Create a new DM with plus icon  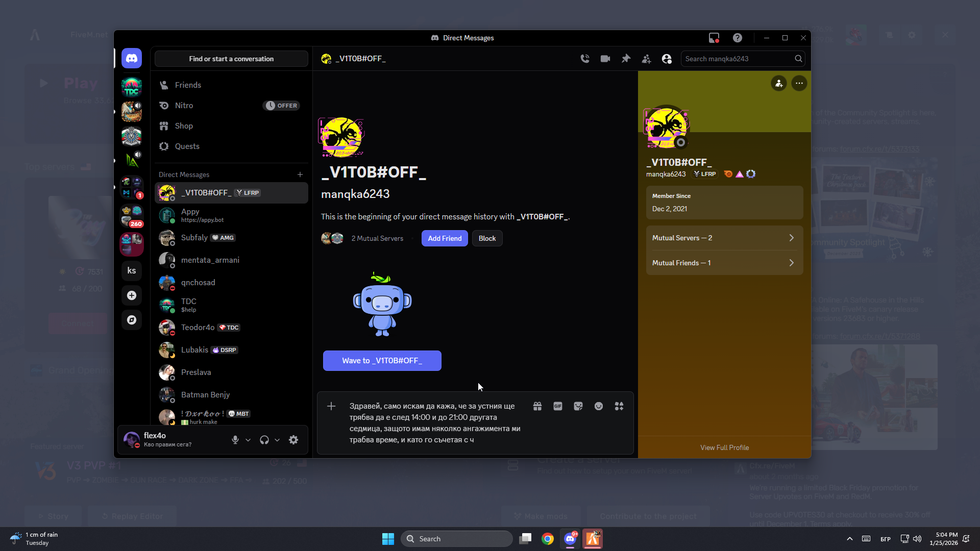click(x=300, y=174)
